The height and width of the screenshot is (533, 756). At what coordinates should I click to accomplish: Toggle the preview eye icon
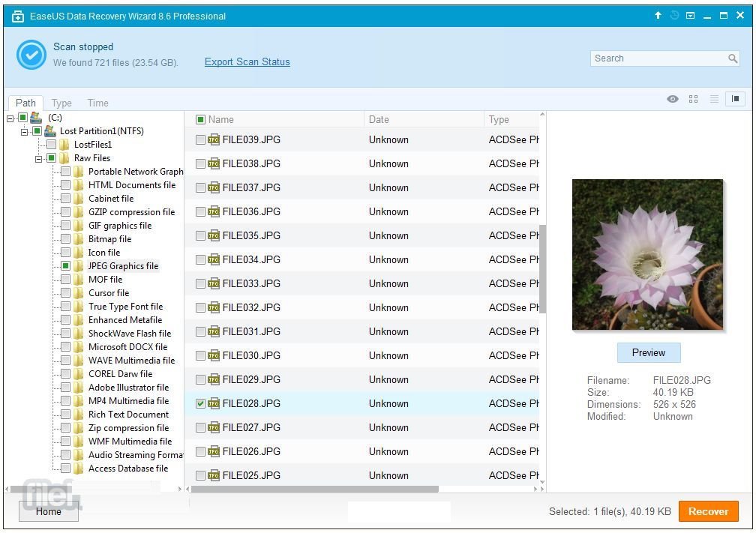click(673, 99)
